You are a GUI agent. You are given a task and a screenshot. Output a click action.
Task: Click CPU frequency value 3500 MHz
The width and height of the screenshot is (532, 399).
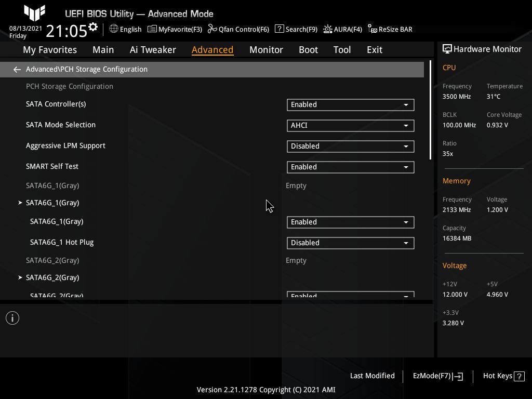click(456, 96)
